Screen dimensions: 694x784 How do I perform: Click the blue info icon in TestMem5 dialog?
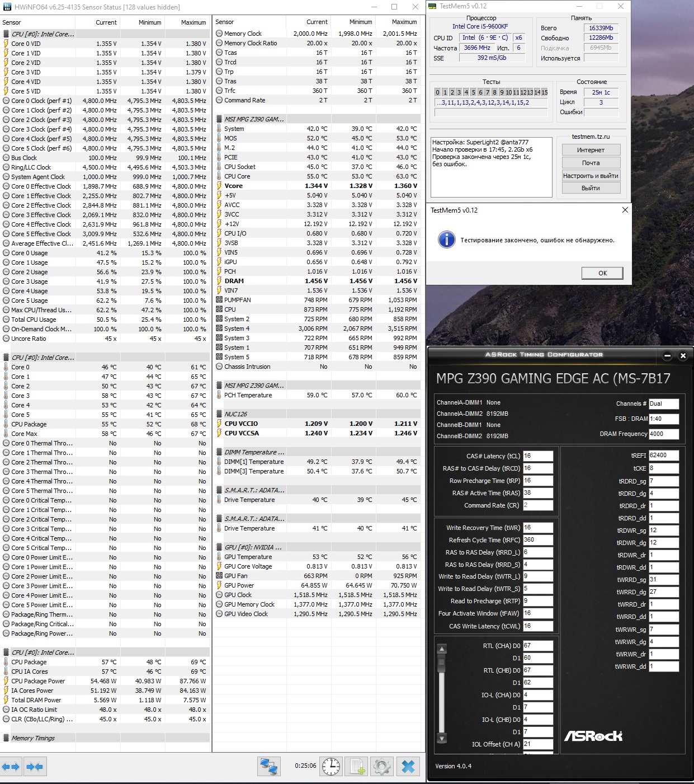446,240
